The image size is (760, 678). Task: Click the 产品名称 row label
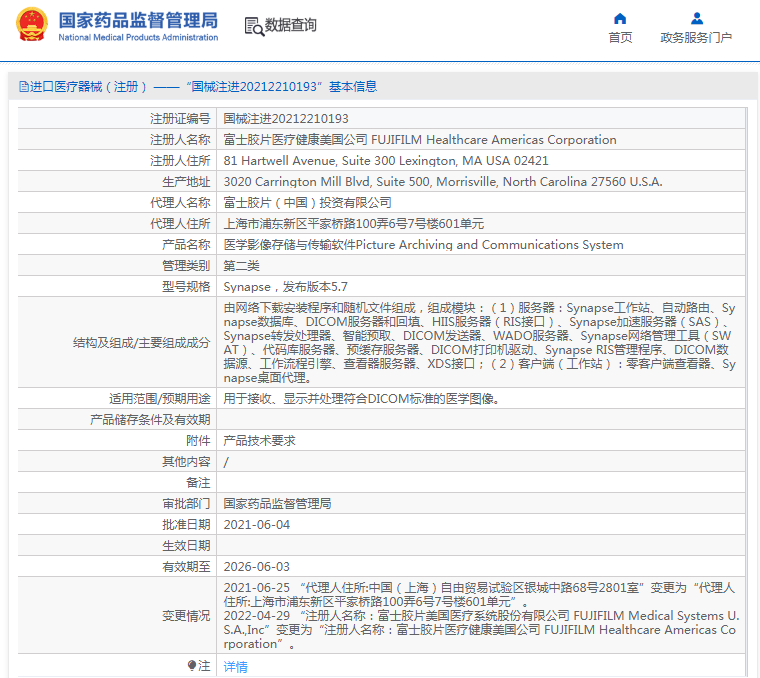coord(186,245)
